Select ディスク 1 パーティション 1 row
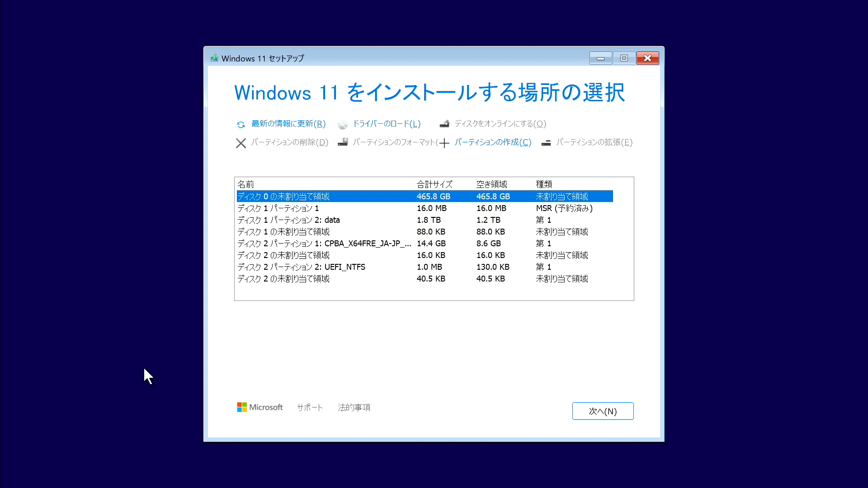 425,208
